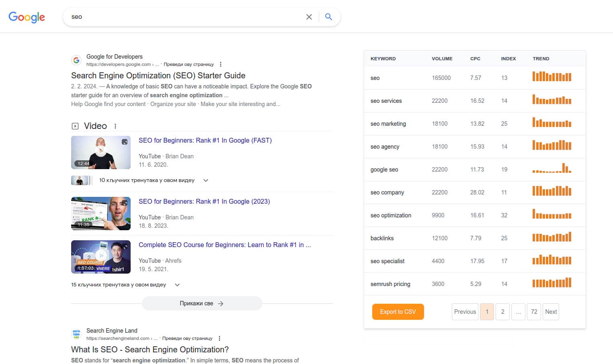Click the Search Engine Land favicon
The height and width of the screenshot is (364, 613).
point(76,334)
